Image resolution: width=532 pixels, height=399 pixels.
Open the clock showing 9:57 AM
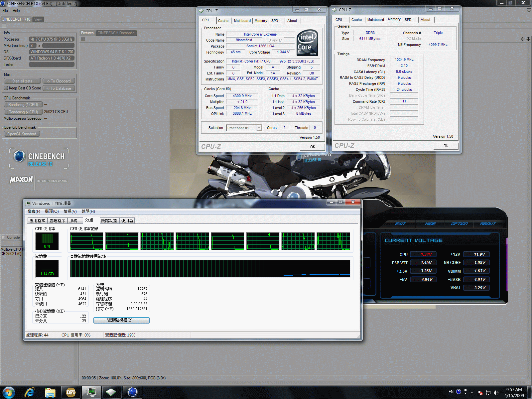point(514,392)
